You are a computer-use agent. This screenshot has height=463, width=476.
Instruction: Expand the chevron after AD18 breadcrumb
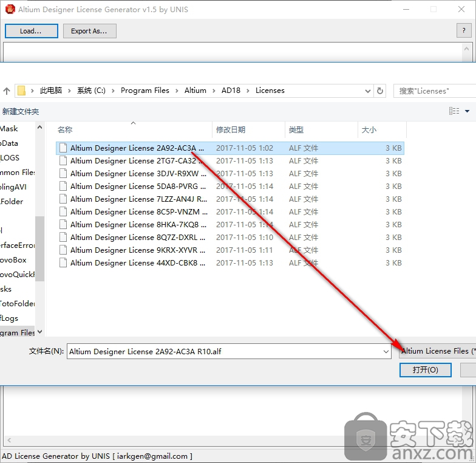coord(248,91)
